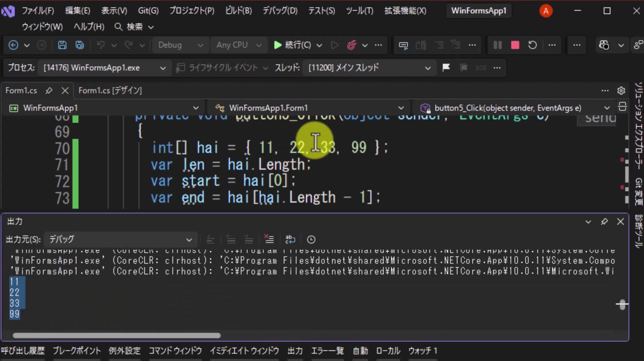Viewport: 644px width, 361px height.
Task: Click the Save file icon
Action: click(x=62, y=45)
